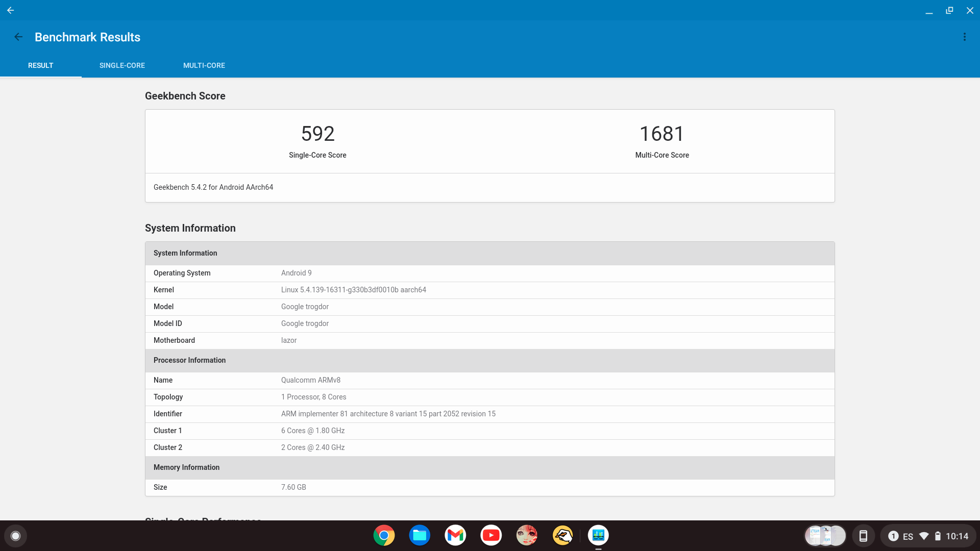Viewport: 980px width, 551px height.
Task: Open YouTube from the shelf
Action: [491, 536]
